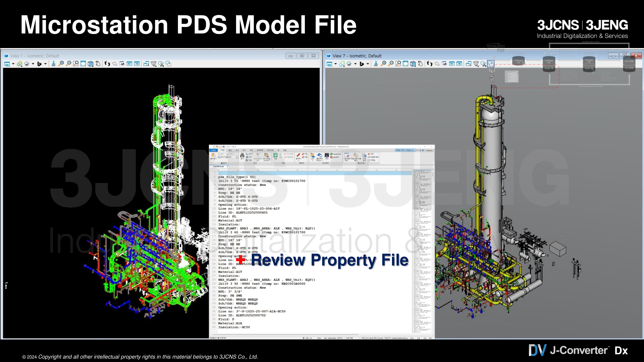Click View Previous arrow in View 7
Screen dimensions: 644x362
452,64
